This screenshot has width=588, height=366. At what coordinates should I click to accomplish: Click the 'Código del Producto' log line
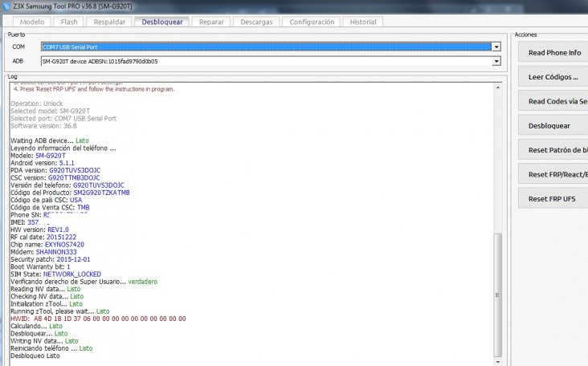(70, 193)
